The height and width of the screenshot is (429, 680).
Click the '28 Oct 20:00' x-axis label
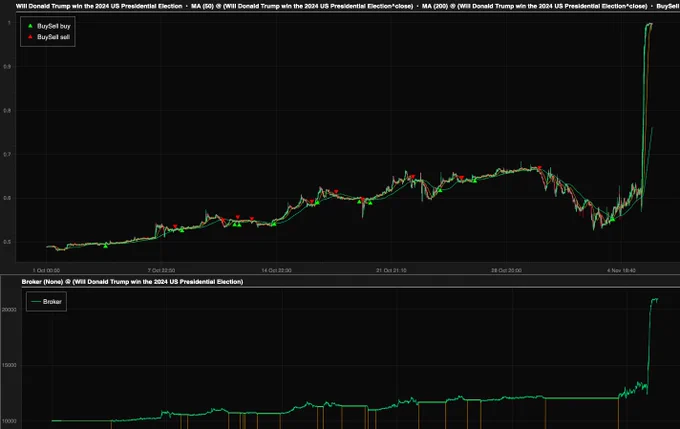tap(506, 270)
